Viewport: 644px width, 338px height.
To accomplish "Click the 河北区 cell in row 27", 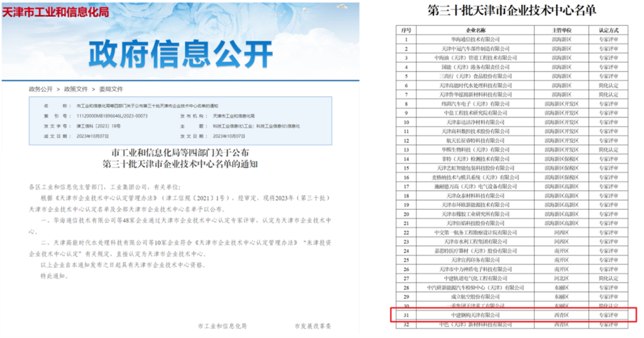I will click(562, 278).
